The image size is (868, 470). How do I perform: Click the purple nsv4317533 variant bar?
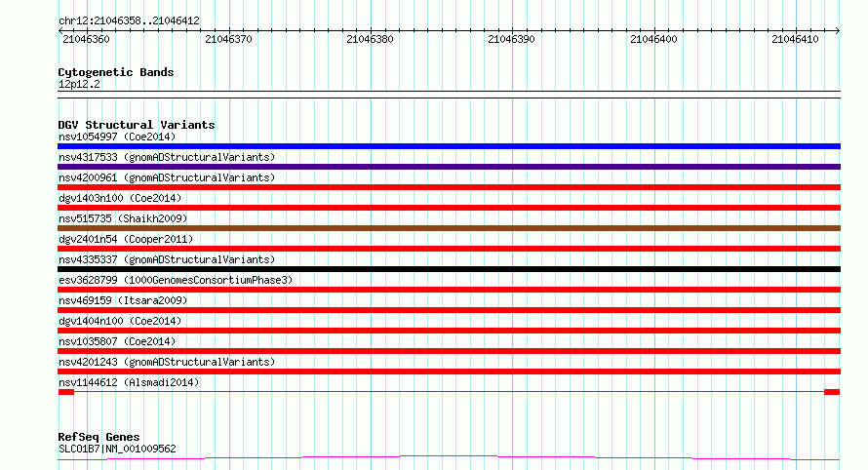(449, 167)
